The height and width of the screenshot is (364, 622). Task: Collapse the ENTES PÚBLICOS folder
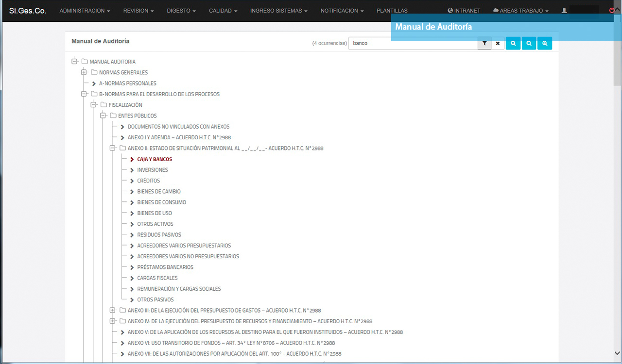tap(103, 116)
